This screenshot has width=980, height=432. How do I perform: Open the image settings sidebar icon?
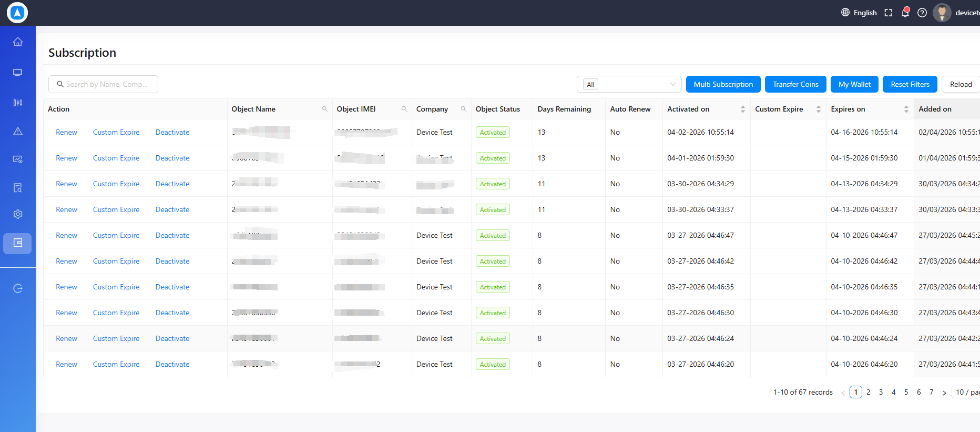18,159
